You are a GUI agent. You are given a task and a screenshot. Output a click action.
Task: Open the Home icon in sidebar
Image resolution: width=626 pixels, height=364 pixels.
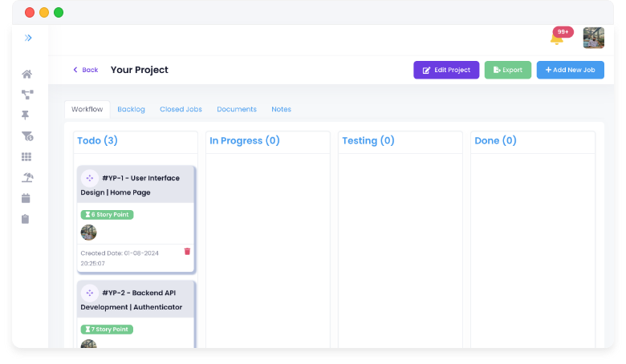(26, 75)
